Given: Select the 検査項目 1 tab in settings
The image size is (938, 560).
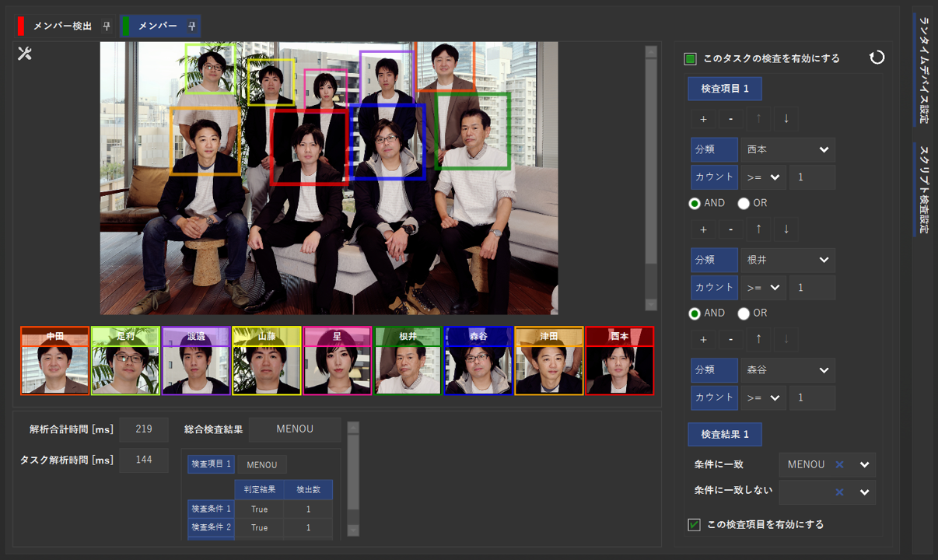Looking at the screenshot, I should click(x=725, y=89).
